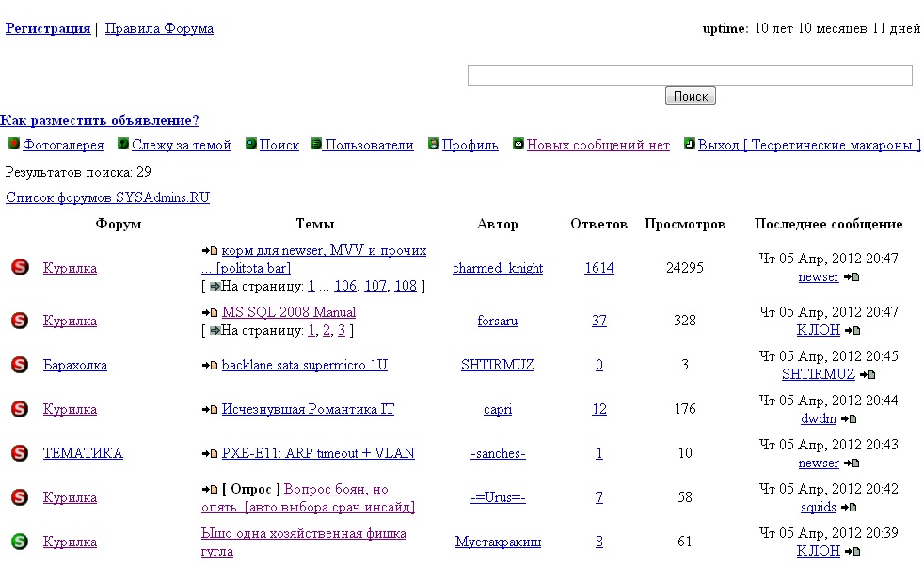Click the Выход logout icon
The image size is (924, 566).
click(x=690, y=143)
